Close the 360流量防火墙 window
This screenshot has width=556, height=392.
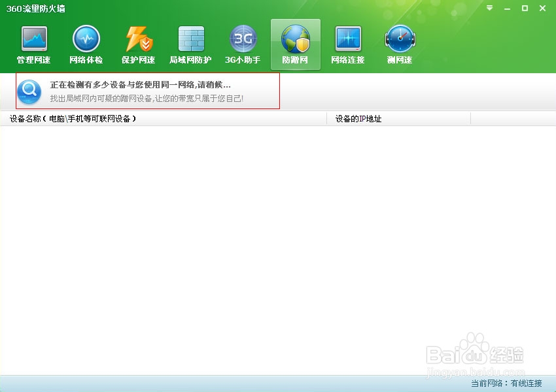tap(542, 8)
